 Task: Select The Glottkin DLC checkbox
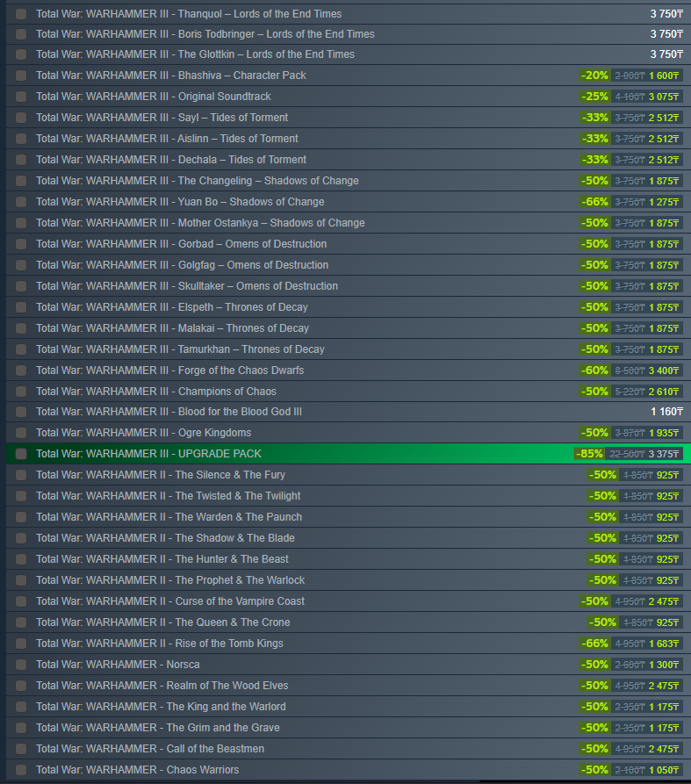coord(21,54)
